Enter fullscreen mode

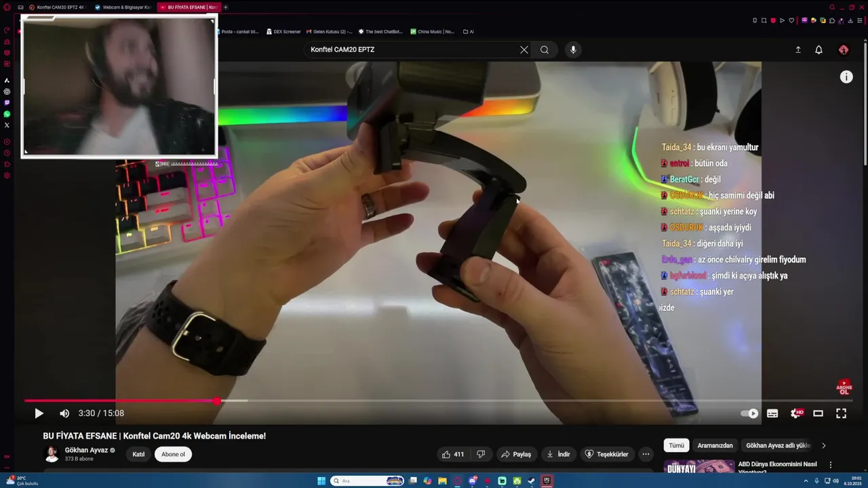pyautogui.click(x=841, y=413)
